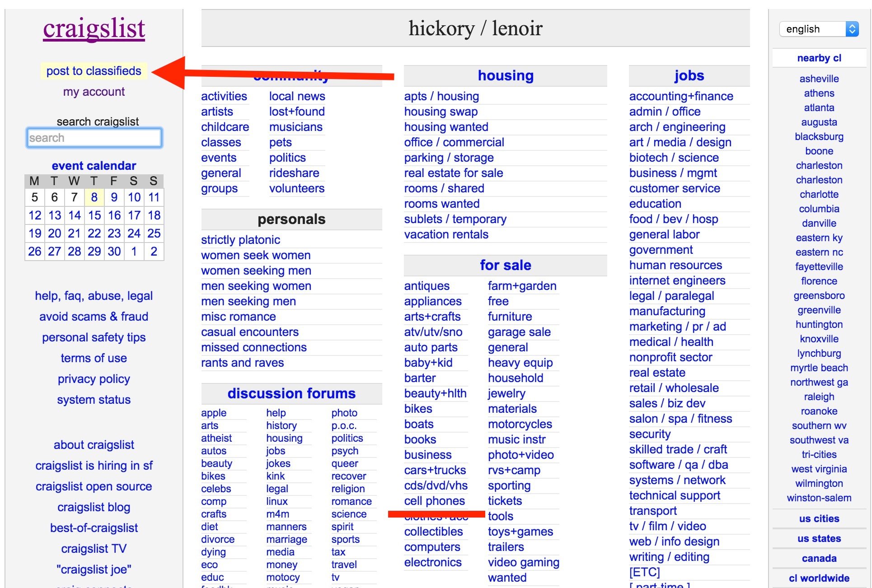
Task: Open accounting+finance jobs
Action: pos(681,96)
